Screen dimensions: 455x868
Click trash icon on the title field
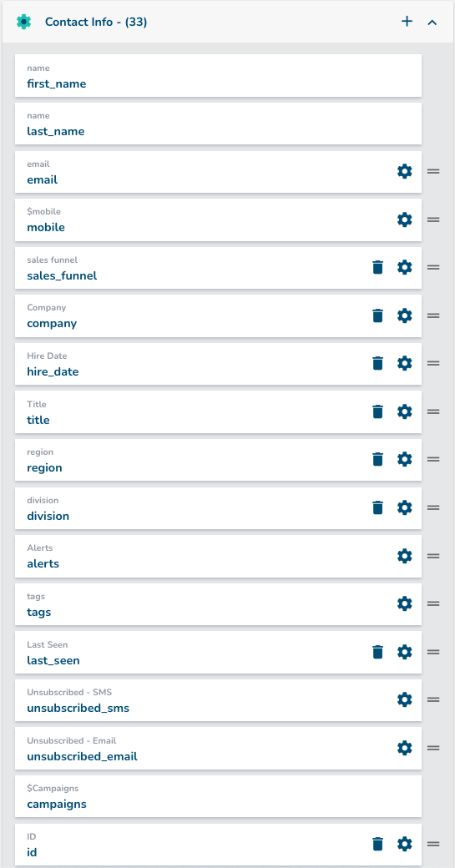[377, 411]
